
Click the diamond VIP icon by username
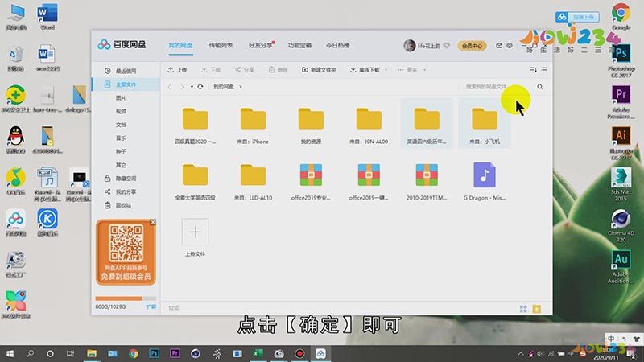pos(447,46)
